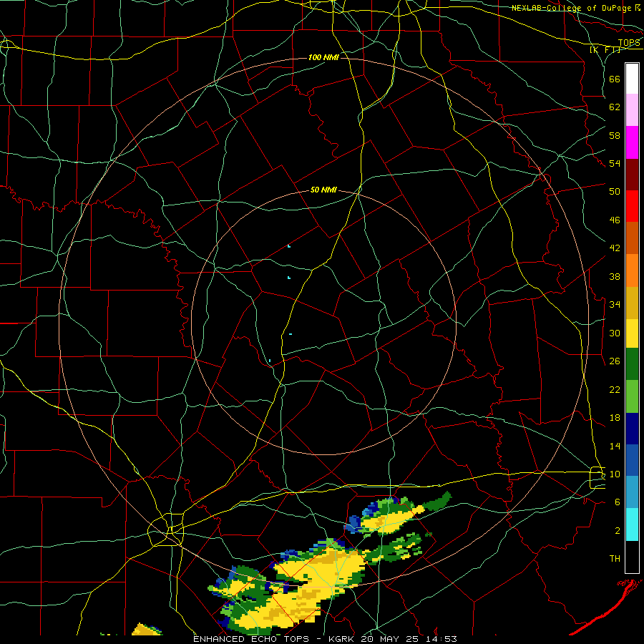644x644 pixels.
Task: Click the 46 legend value
Action: pos(615,220)
